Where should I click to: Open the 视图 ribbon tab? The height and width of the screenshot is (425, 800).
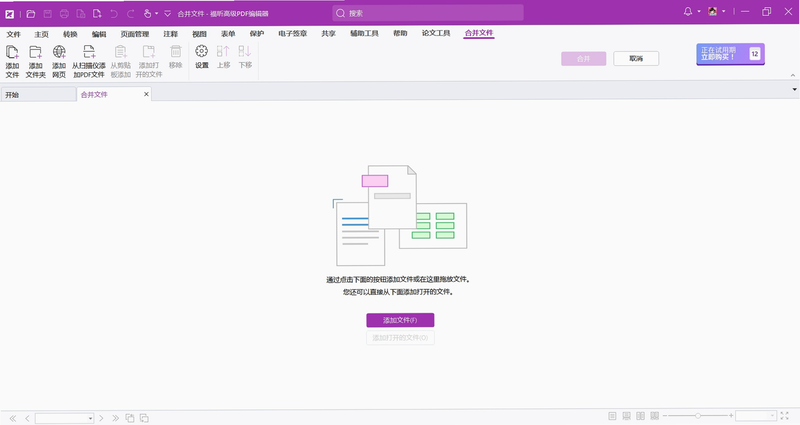point(199,34)
